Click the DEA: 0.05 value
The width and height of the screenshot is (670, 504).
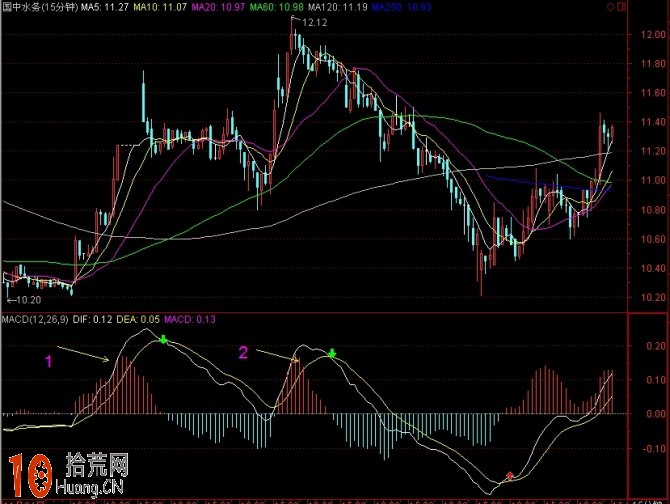138,319
